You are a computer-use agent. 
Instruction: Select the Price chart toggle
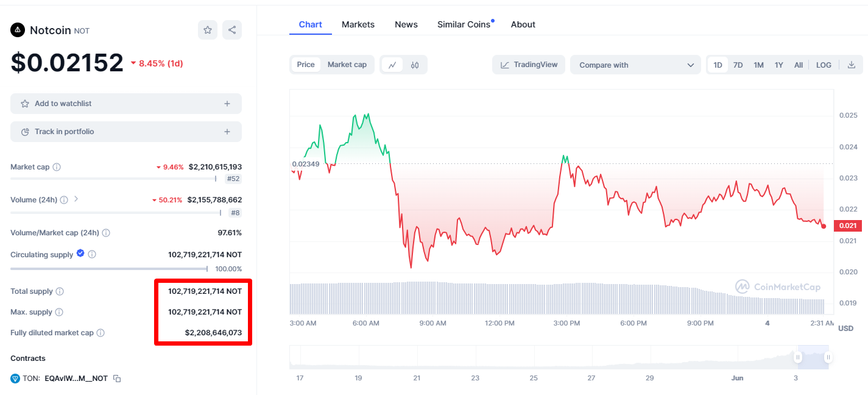pyautogui.click(x=306, y=65)
